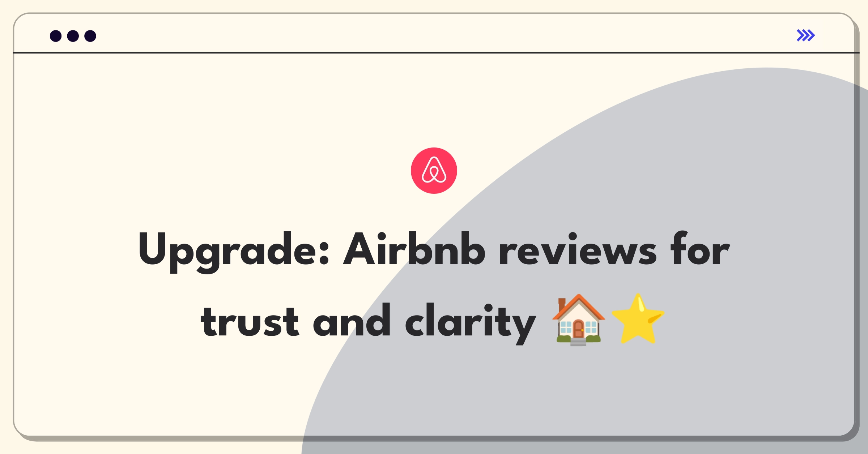Screen dimensions: 868x454
Task: Click the double chevron navigation icon
Action: tap(806, 35)
